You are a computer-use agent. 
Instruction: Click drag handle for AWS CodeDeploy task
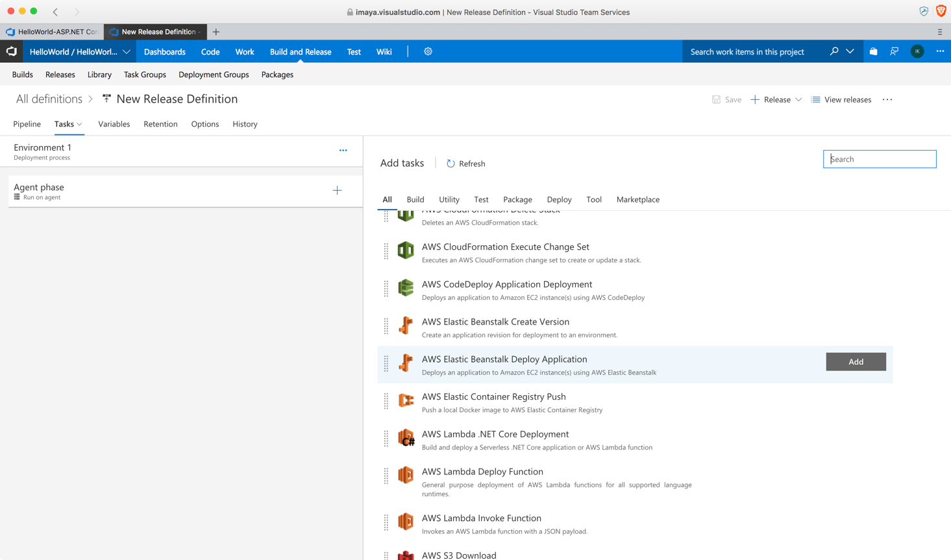386,288
